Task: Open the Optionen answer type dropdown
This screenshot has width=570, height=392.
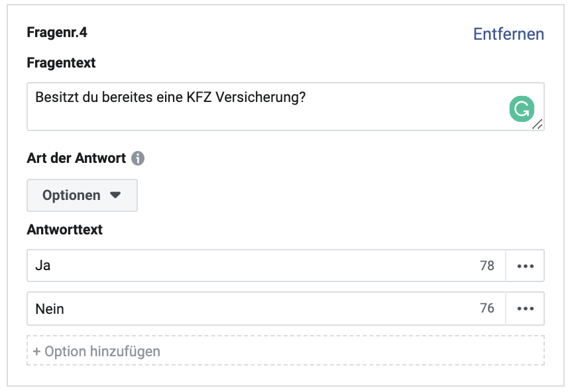Action: coord(82,195)
